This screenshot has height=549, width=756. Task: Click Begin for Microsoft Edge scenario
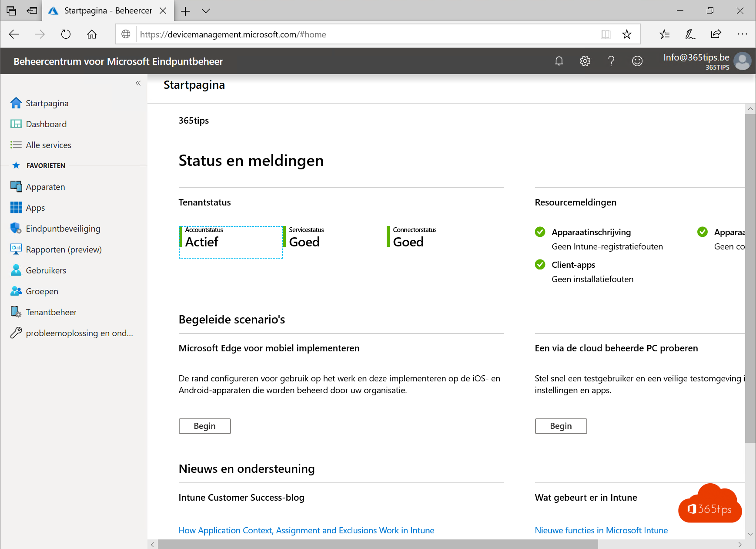(x=205, y=426)
